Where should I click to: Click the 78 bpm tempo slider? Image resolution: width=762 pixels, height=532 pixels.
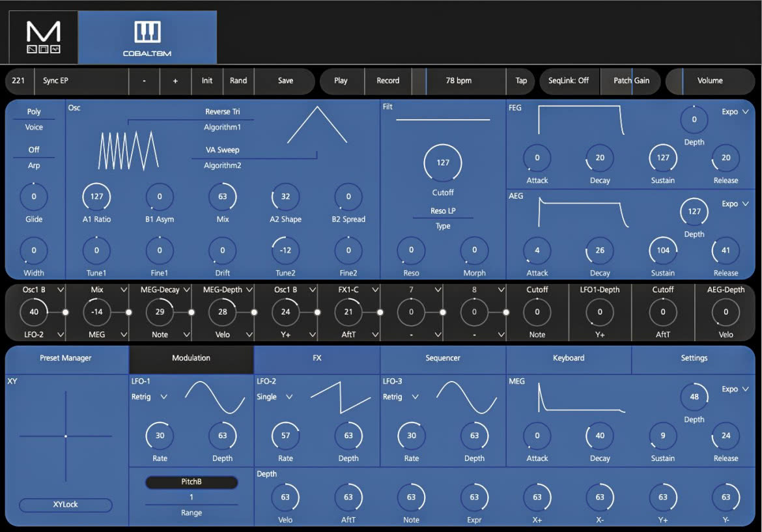(x=459, y=81)
